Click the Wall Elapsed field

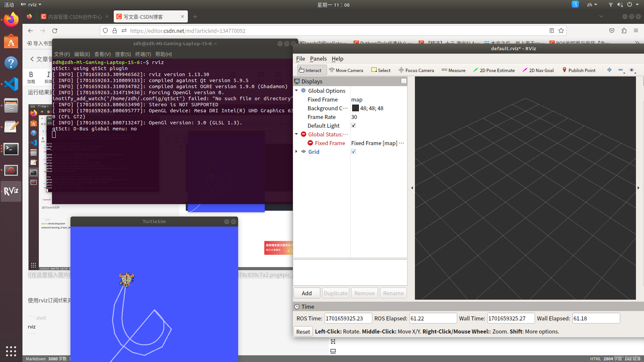point(596,318)
